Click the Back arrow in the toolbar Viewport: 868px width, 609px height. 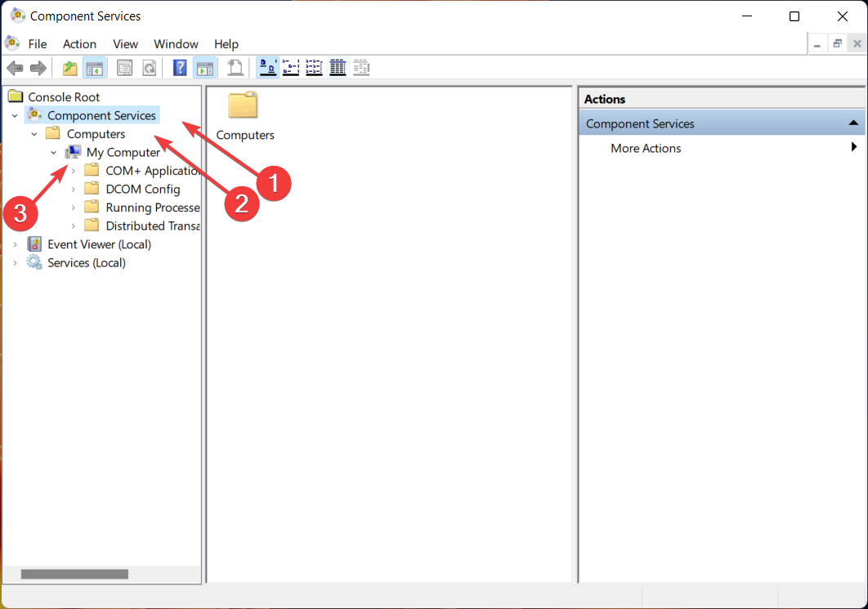pos(15,68)
